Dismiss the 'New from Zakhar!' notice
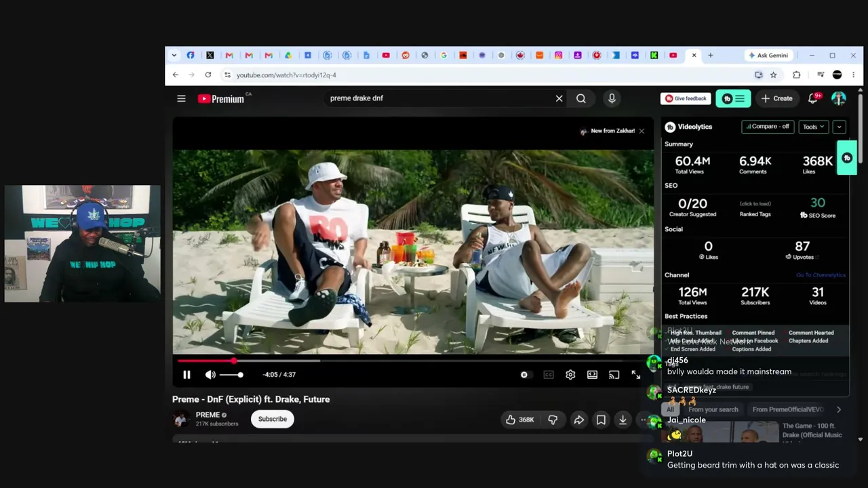The height and width of the screenshot is (488, 868). coord(642,131)
